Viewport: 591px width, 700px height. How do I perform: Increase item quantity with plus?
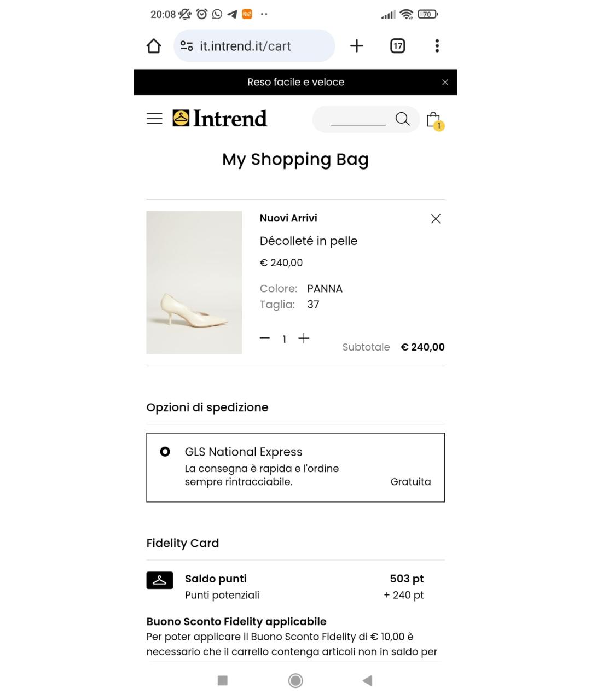click(x=304, y=339)
